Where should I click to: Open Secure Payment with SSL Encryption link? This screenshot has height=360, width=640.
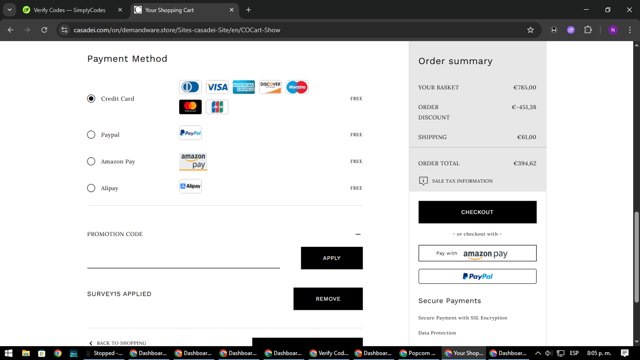pos(462,318)
